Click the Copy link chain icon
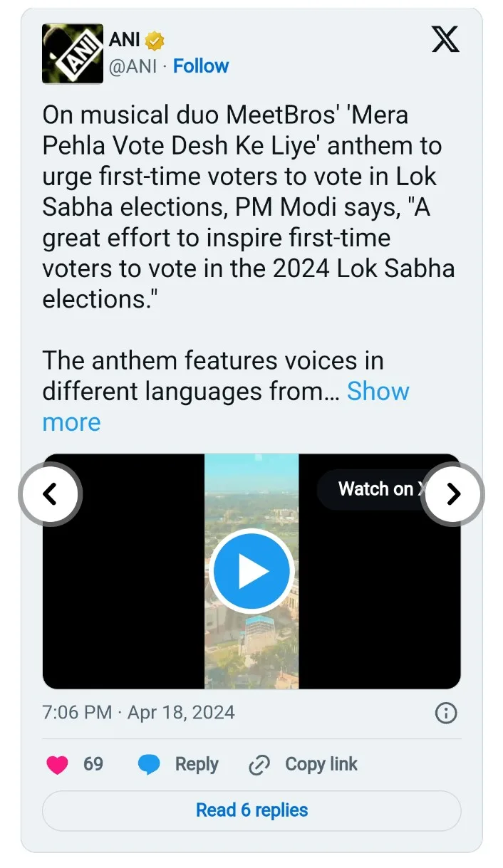The height and width of the screenshot is (868, 503). tap(259, 765)
